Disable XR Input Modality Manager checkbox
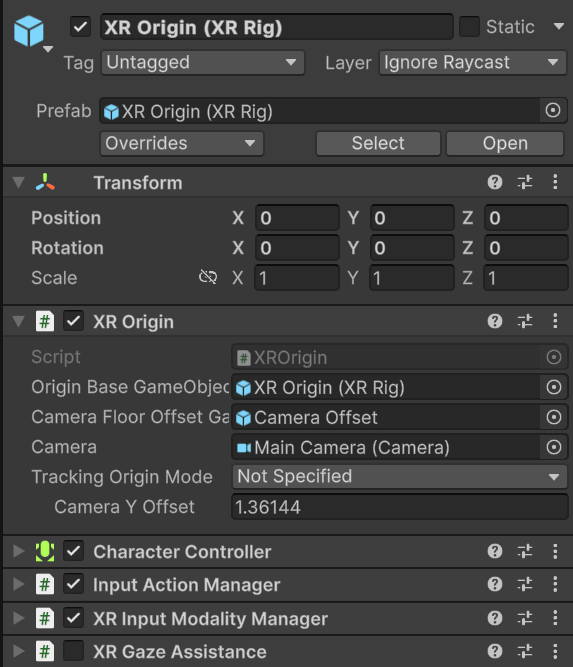 point(74,618)
